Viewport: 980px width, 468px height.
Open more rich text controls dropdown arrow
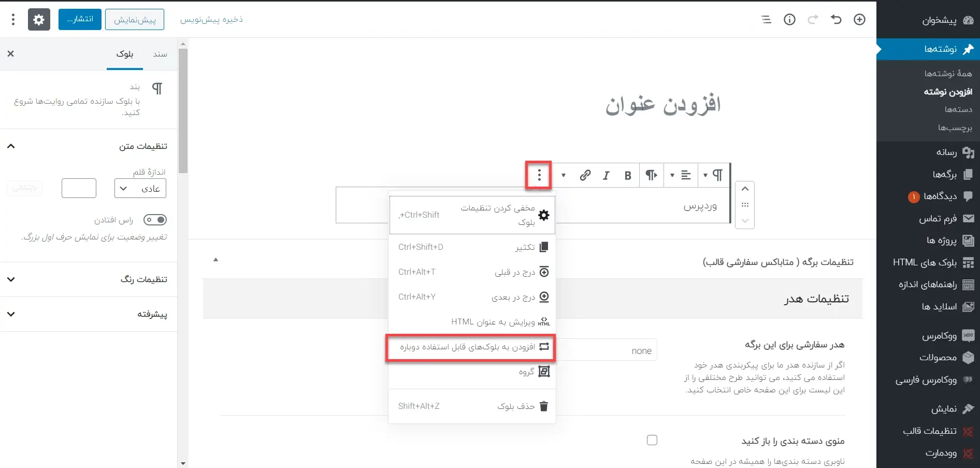pyautogui.click(x=564, y=175)
